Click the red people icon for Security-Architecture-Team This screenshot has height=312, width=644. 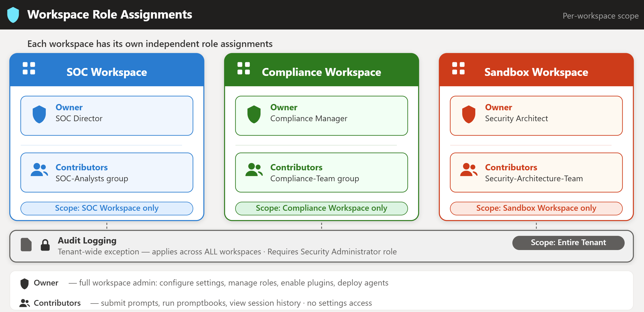pos(469,170)
